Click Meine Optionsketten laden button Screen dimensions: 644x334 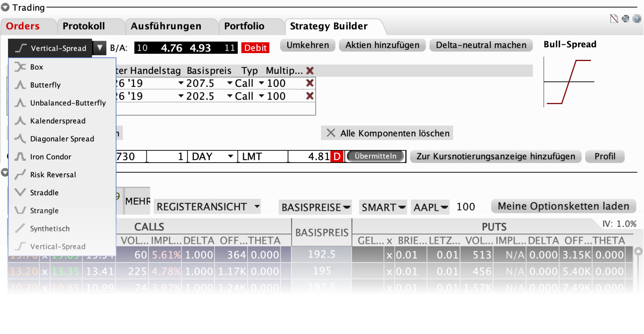(563, 206)
